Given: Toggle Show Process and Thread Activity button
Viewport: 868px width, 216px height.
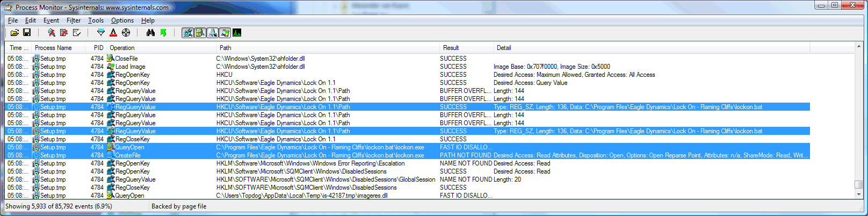Looking at the screenshot, I should (x=225, y=33).
